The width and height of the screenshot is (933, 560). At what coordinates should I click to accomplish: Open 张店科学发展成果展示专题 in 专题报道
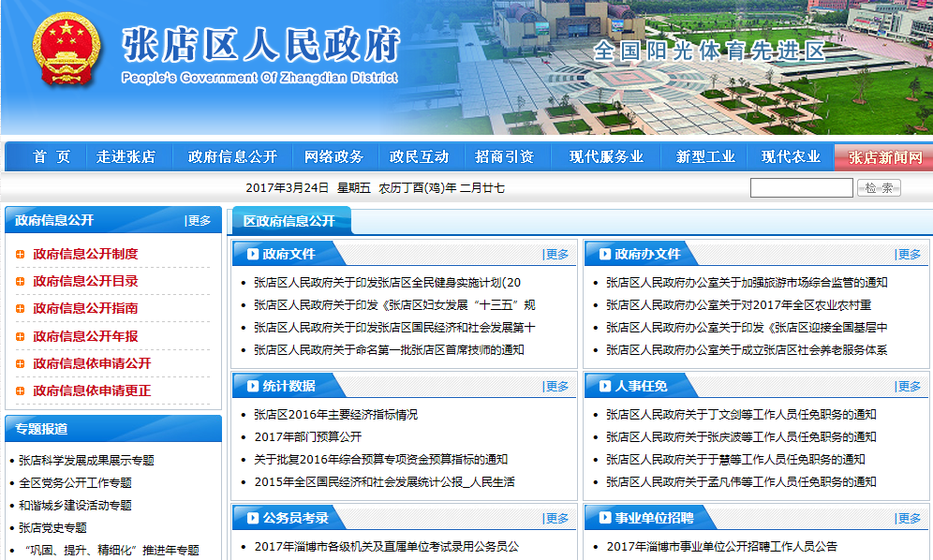tap(86, 460)
